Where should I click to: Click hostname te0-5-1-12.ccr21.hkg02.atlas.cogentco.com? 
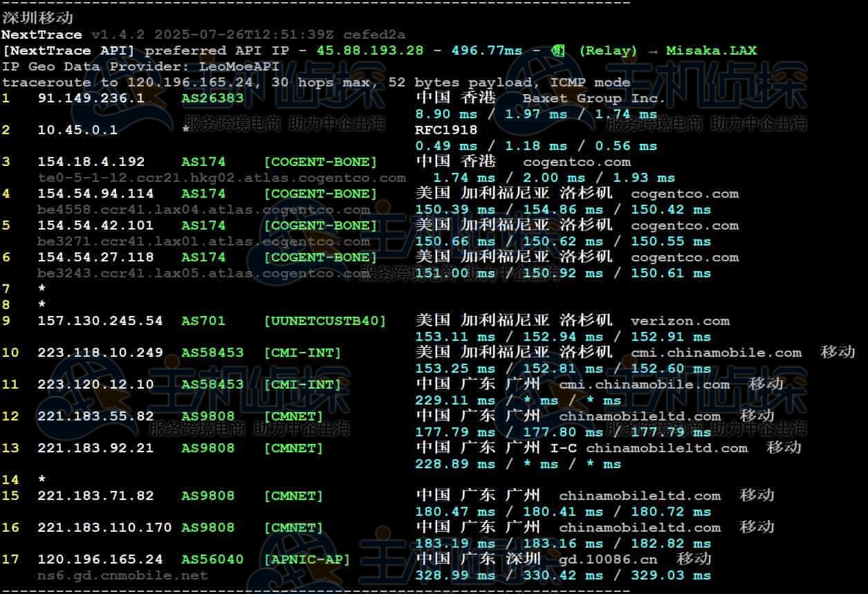coord(221,178)
